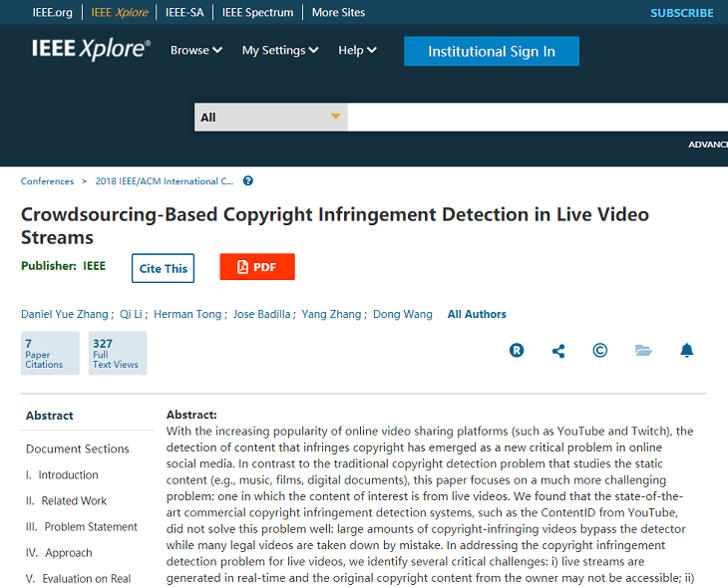Open the 2018 IEEE/ACM International C... breadcrumb
The image size is (728, 587).
165,181
